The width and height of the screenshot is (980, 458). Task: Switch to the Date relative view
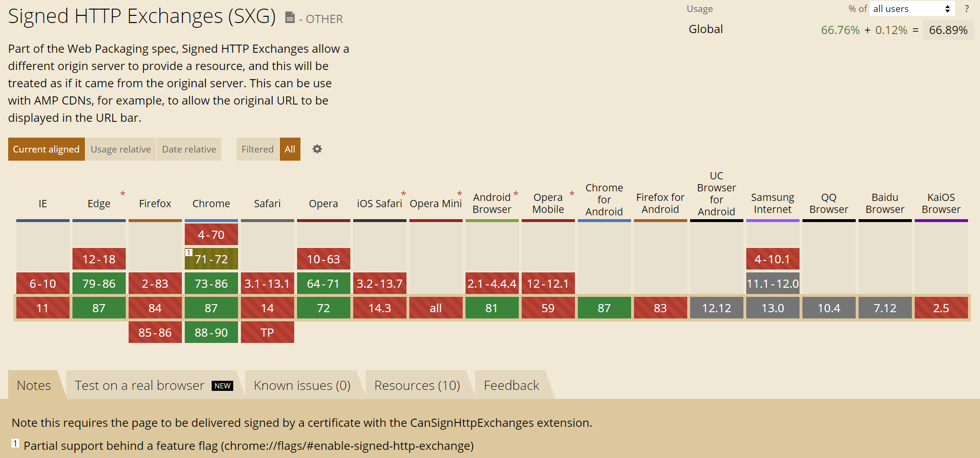[189, 149]
